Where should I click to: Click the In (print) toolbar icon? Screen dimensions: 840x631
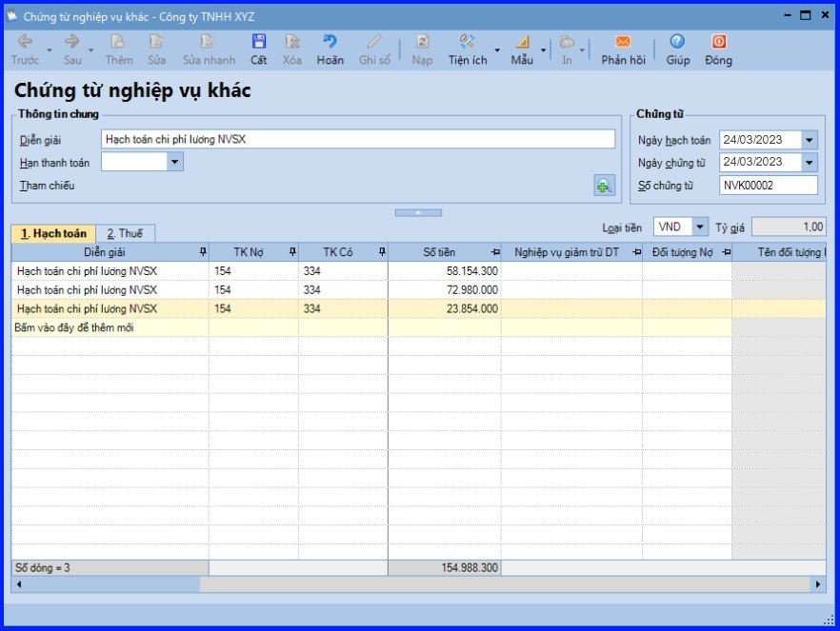567,42
